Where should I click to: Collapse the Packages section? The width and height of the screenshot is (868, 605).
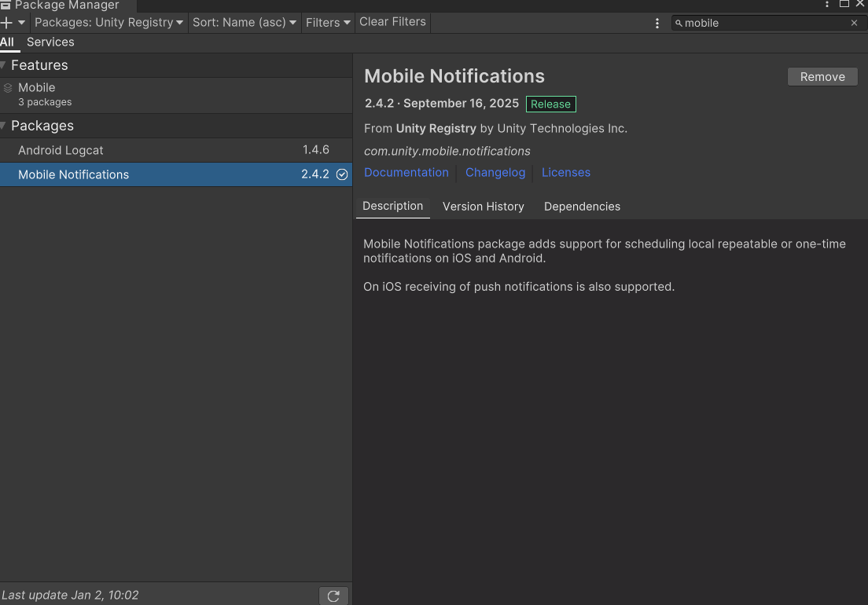click(3, 126)
